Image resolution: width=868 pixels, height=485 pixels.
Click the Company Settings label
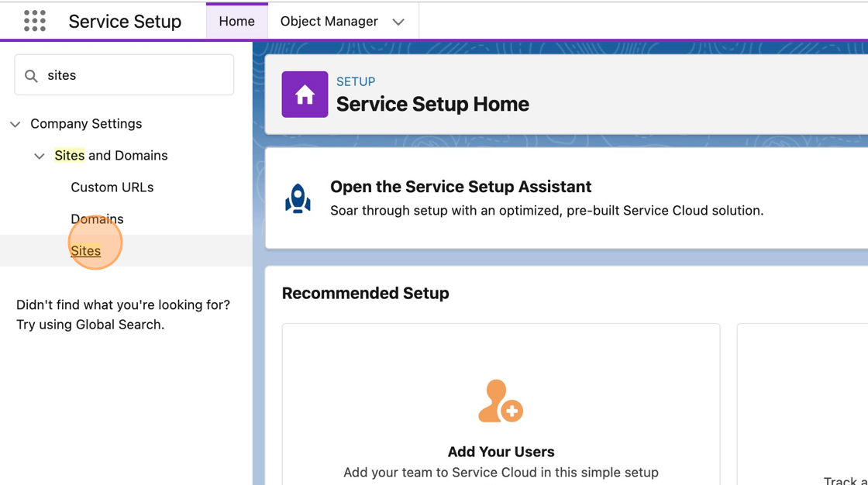pos(86,123)
